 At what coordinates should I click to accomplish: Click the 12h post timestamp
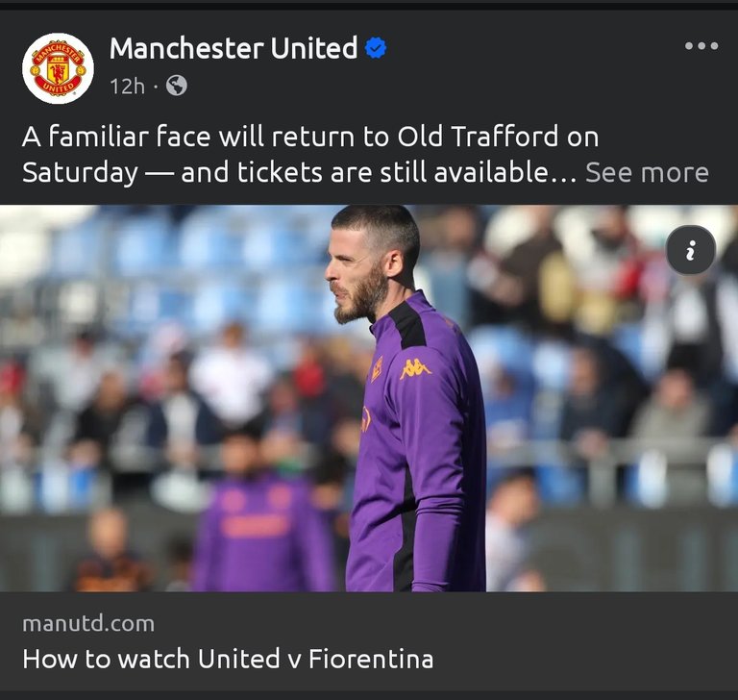127,87
